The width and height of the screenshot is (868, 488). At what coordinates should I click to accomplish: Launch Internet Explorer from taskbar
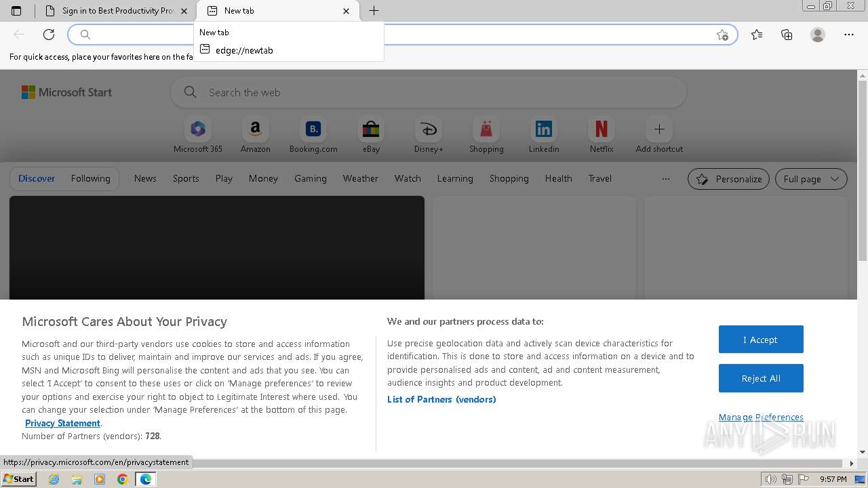(54, 479)
